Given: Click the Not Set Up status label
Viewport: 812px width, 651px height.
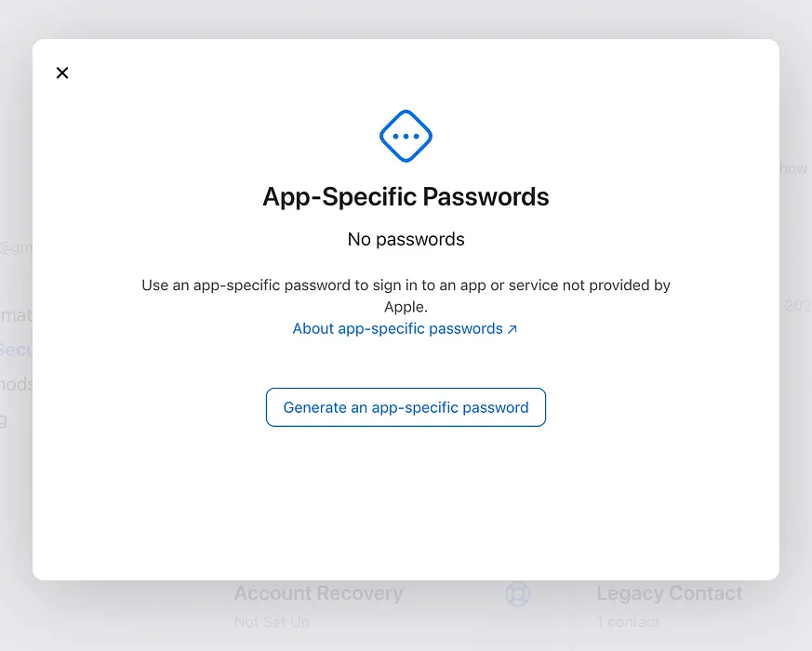Looking at the screenshot, I should (x=272, y=621).
